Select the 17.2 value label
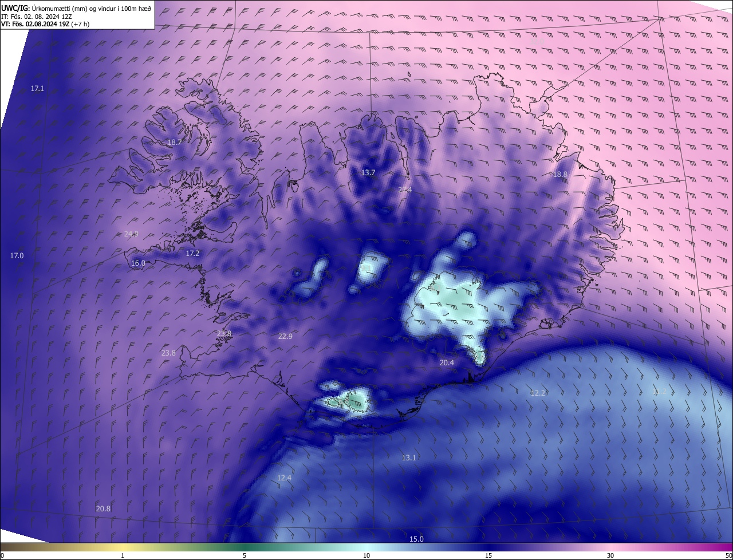The height and width of the screenshot is (560, 733). pyautogui.click(x=192, y=253)
